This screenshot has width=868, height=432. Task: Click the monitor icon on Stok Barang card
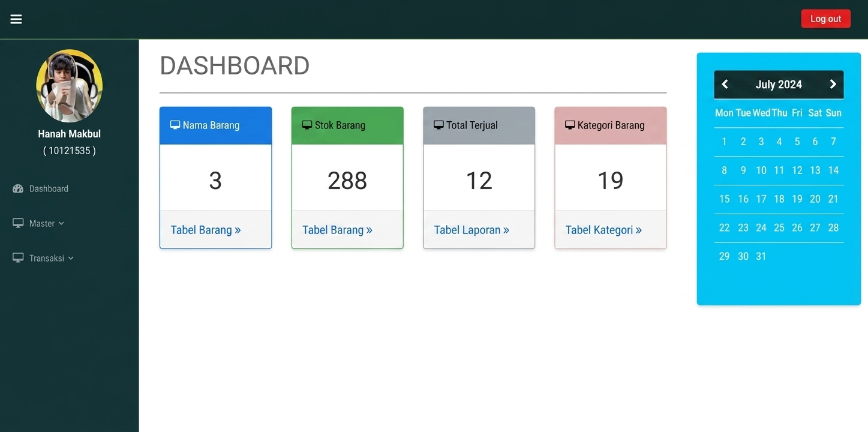point(307,125)
